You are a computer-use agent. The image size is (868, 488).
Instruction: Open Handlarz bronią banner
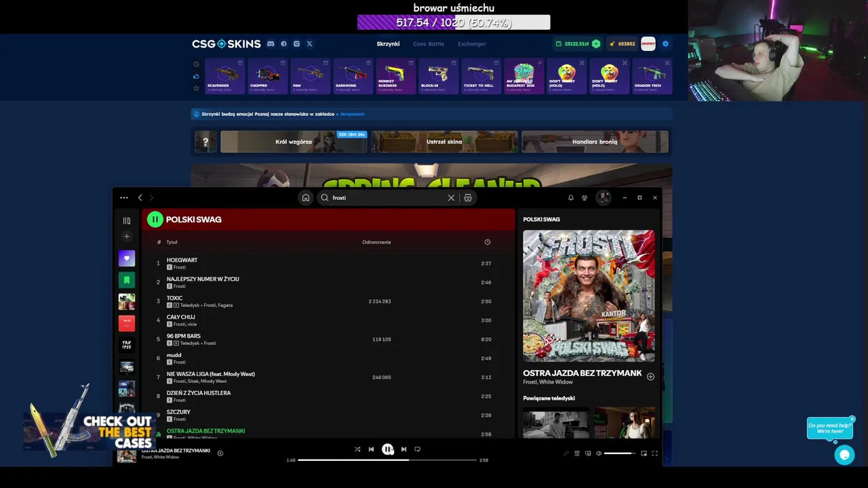click(595, 142)
